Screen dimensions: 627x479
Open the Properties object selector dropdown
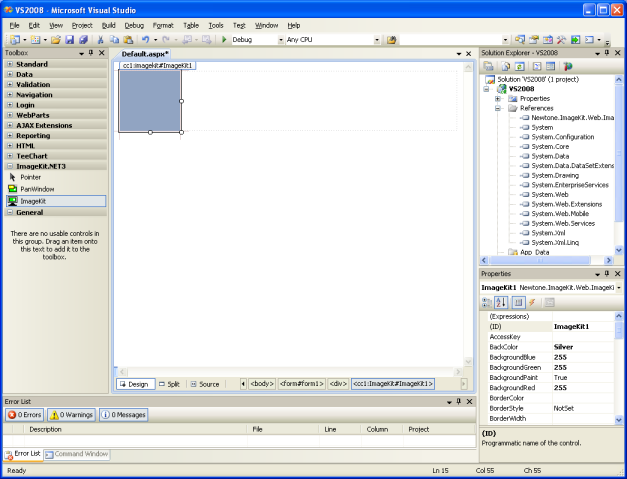619,287
